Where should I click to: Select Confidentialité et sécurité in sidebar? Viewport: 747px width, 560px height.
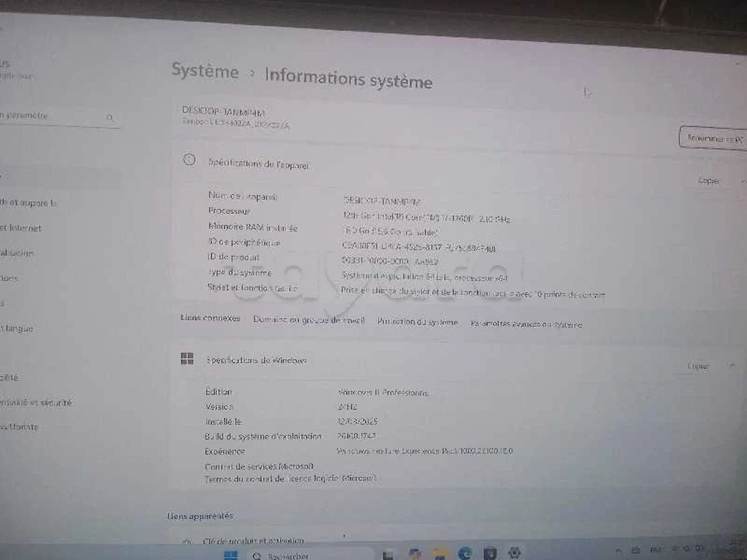[x=36, y=402]
